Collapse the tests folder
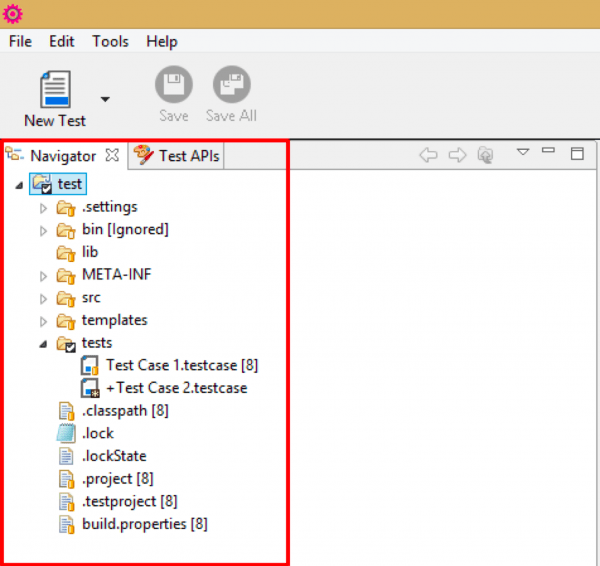Viewport: 600px width, 566px height. [43, 345]
